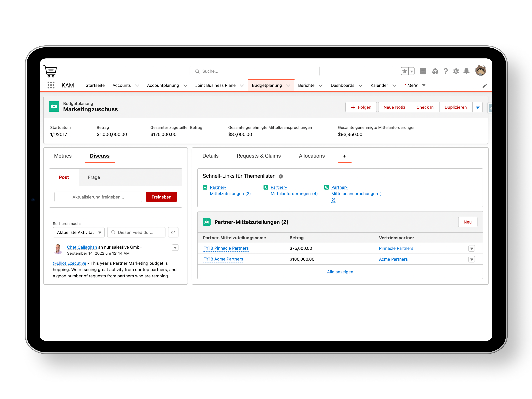Expand more actions next to Duplizieren

tap(478, 107)
